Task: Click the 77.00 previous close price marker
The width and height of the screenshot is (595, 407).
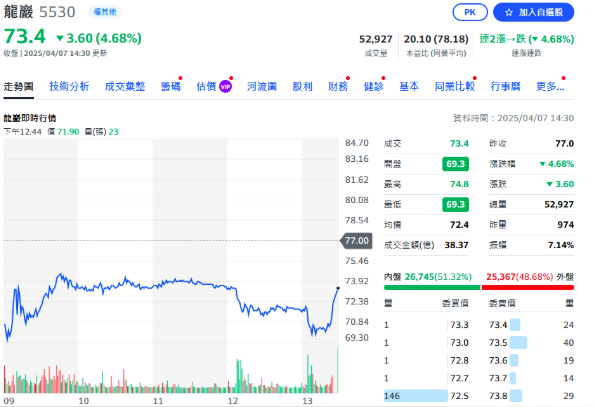Action: coord(356,241)
